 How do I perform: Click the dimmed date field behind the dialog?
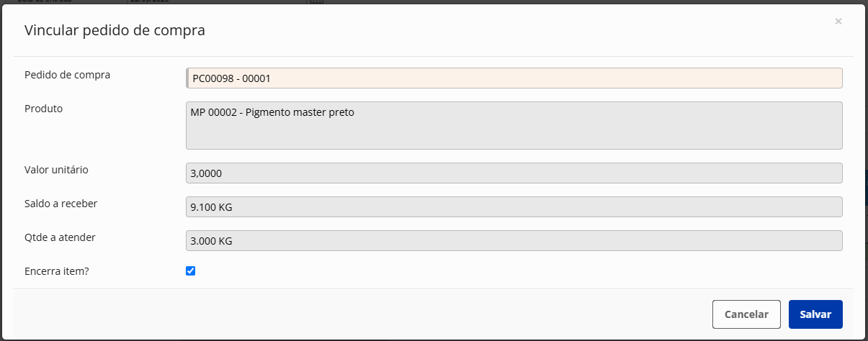point(218,1)
